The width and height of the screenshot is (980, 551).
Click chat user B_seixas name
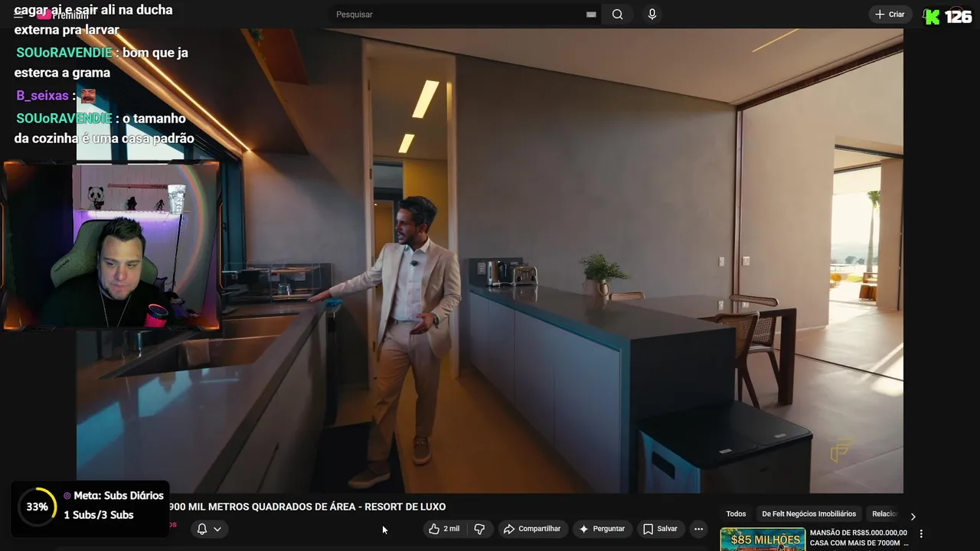pos(42,96)
